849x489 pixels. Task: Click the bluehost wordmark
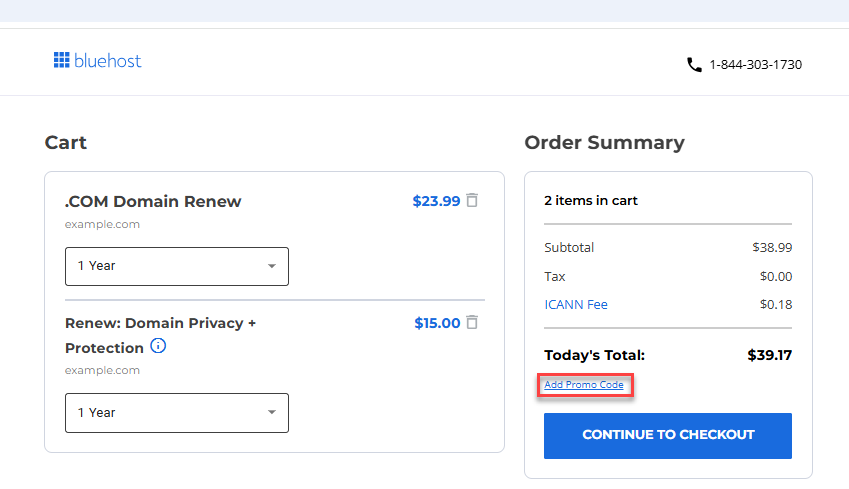pyautogui.click(x=107, y=61)
